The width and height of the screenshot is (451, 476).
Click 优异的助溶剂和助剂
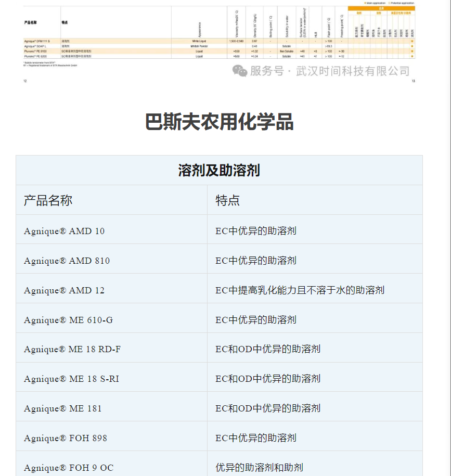[x=259, y=468]
